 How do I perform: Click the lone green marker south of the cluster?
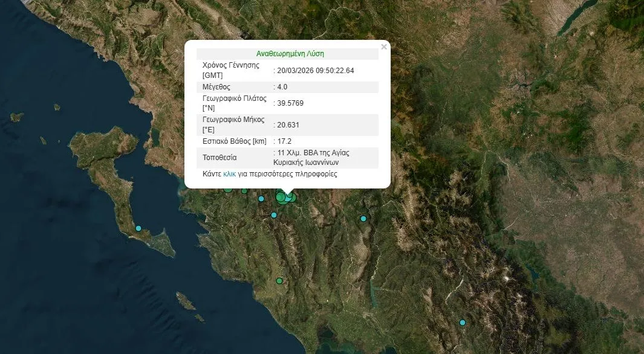tap(279, 281)
